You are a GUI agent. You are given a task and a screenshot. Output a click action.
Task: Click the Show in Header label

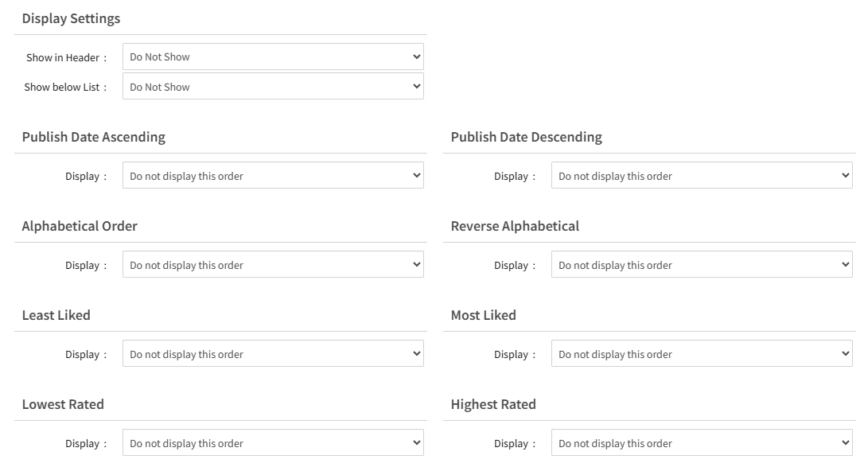pos(63,57)
